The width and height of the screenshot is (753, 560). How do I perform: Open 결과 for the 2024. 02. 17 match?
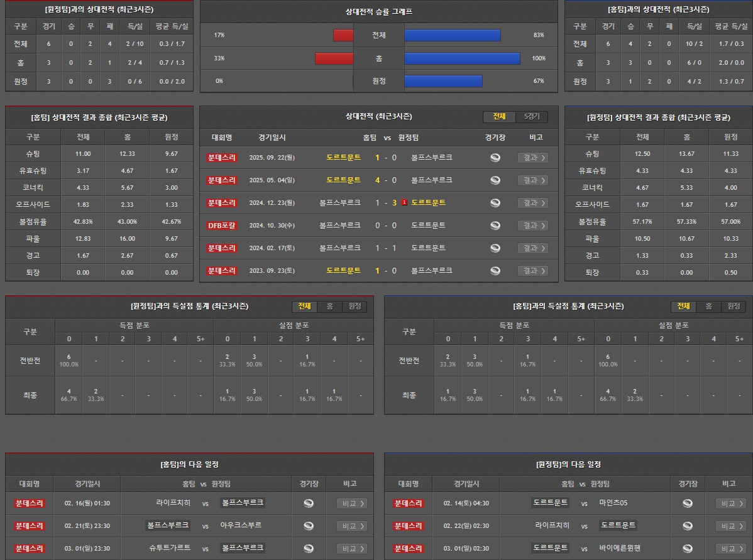pos(533,248)
